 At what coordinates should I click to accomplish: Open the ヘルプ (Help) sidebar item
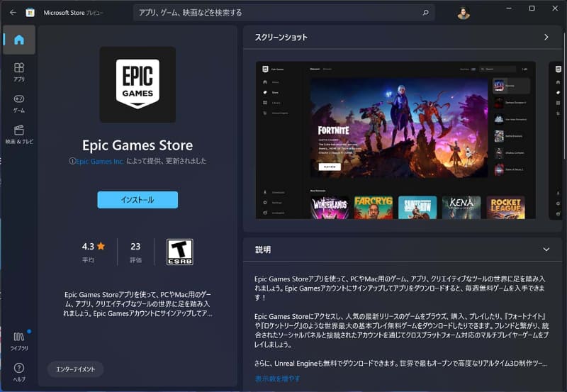[x=19, y=372]
